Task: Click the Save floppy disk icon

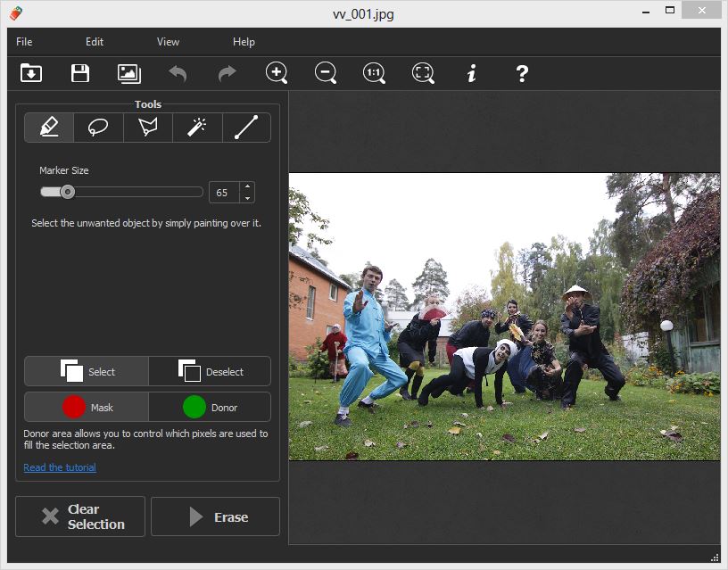Action: [x=80, y=73]
